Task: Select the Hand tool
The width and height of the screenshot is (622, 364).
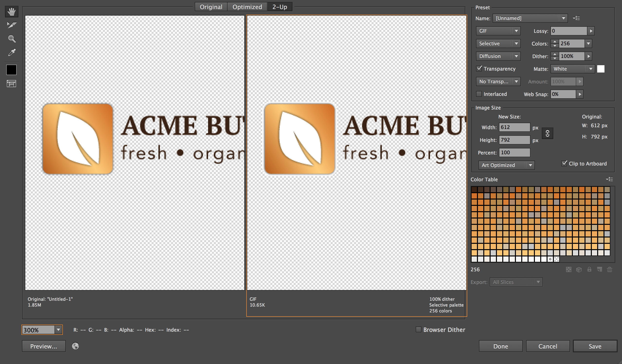Action: point(11,11)
